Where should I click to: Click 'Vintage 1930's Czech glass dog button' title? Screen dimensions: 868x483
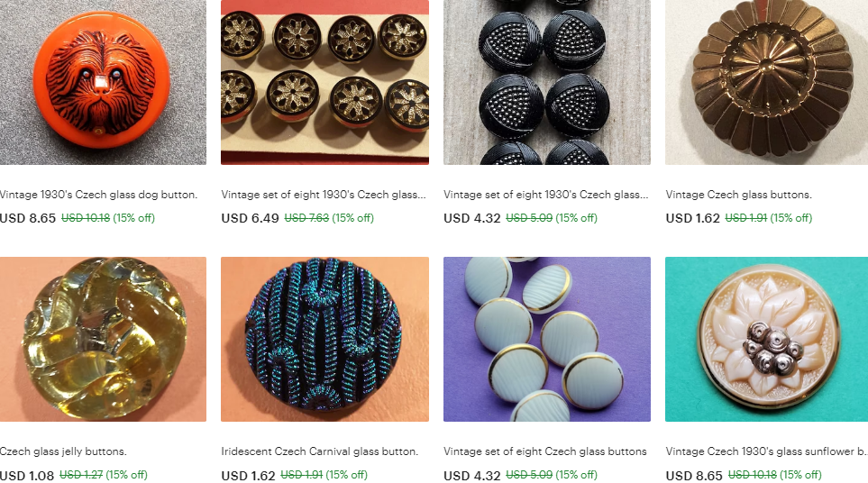pyautogui.click(x=98, y=195)
